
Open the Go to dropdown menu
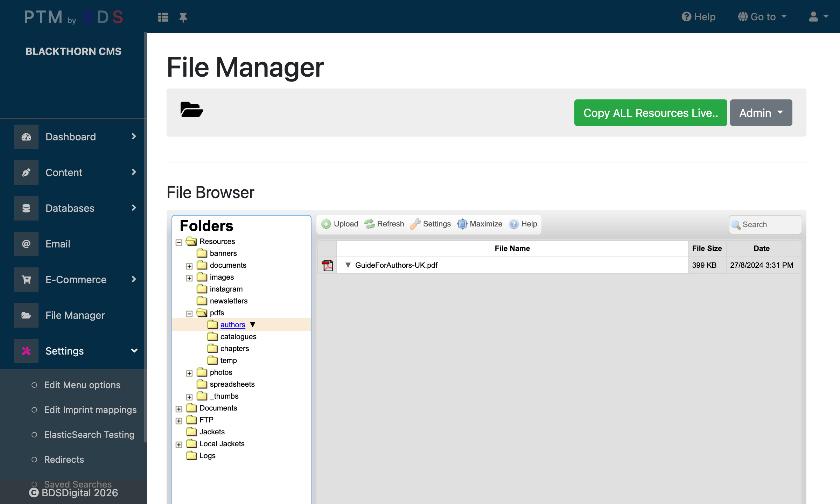pos(762,17)
